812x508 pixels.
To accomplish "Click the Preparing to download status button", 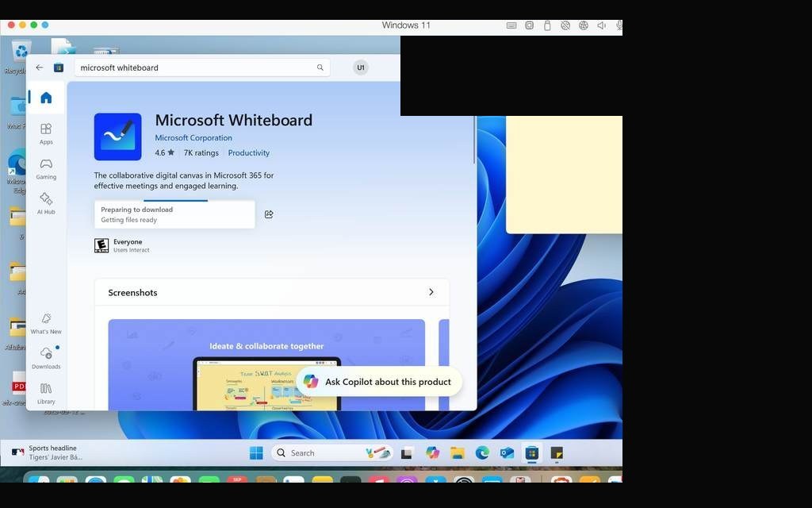I will (x=174, y=214).
